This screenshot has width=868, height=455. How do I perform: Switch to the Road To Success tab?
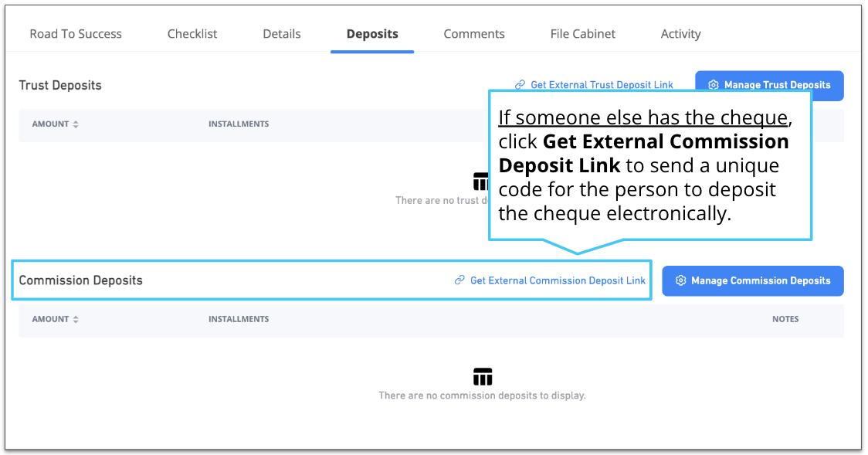click(x=75, y=33)
